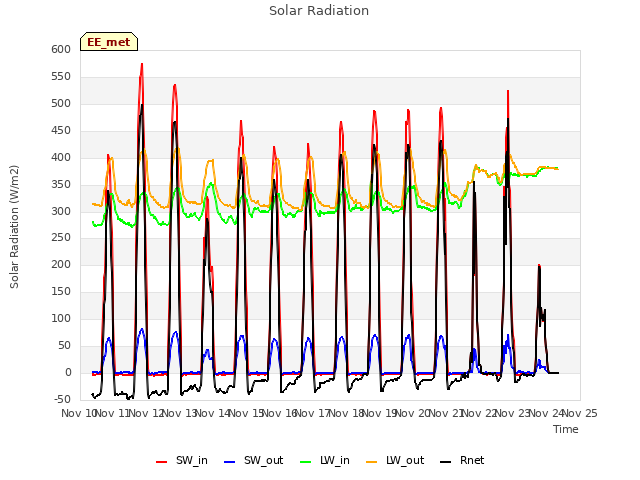Viewport: 640px width, 480px height.
Task: Toggle the LW_out legend entry
Action: coord(395,460)
